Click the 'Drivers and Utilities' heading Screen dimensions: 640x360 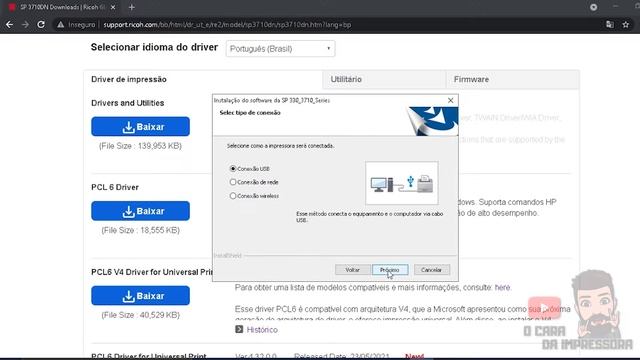128,103
